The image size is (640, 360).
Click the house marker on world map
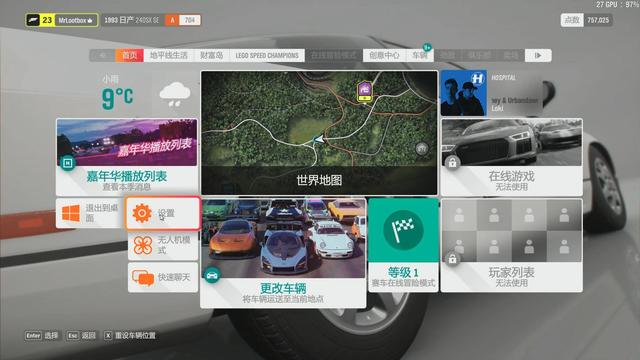[x=364, y=92]
